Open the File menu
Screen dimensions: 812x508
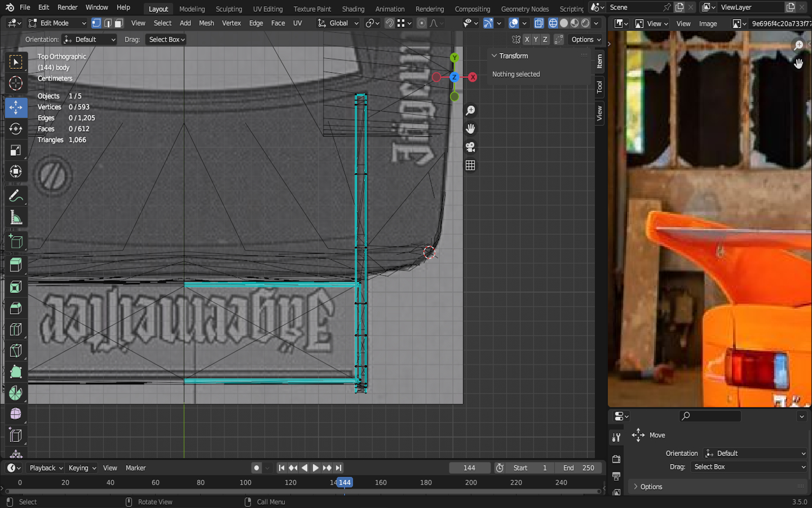click(x=25, y=7)
